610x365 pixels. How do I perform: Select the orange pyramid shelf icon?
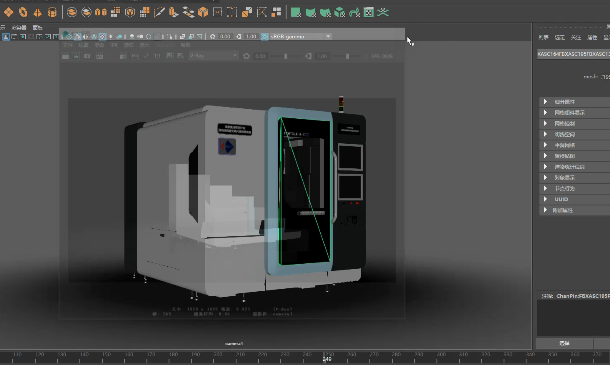pyautogui.click(x=37, y=13)
